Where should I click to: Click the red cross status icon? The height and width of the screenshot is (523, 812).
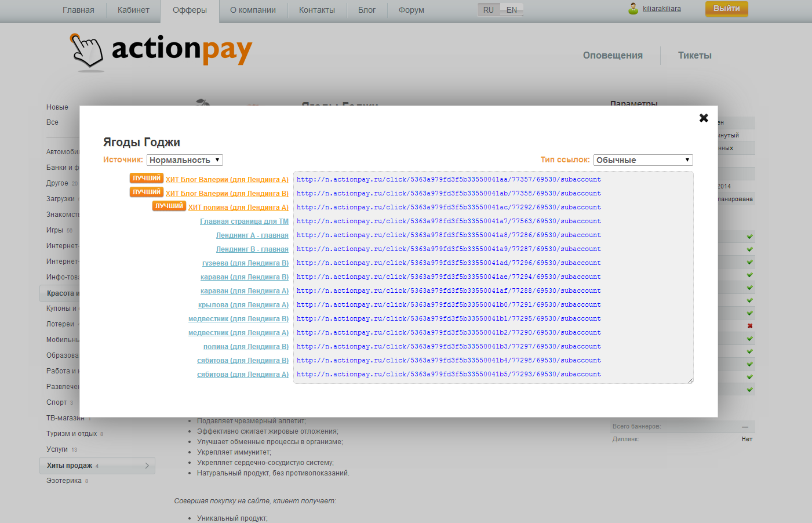tap(750, 326)
